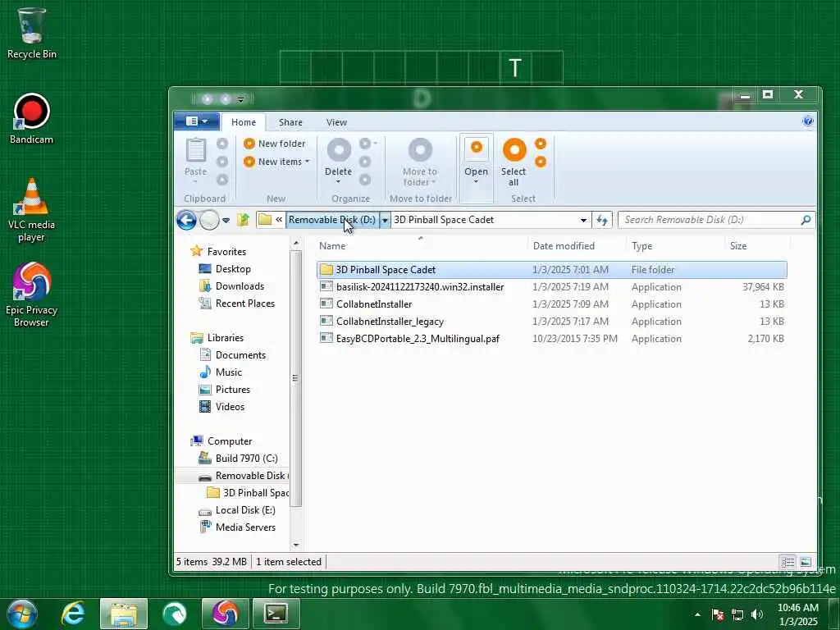Select CollabnetInstaller_legacy file
Viewport: 840px width, 630px height.
coord(552,322)
